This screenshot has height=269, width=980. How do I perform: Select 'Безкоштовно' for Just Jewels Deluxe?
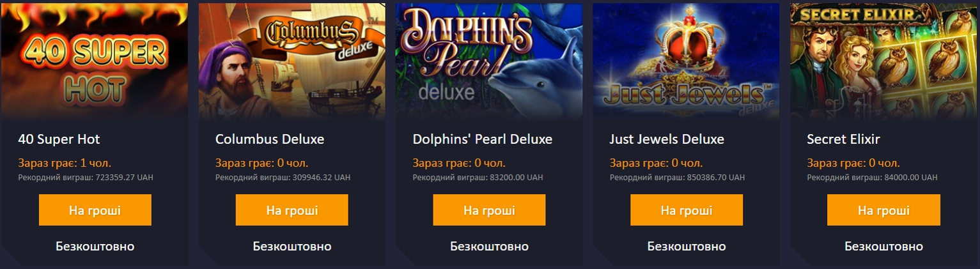coord(687,246)
